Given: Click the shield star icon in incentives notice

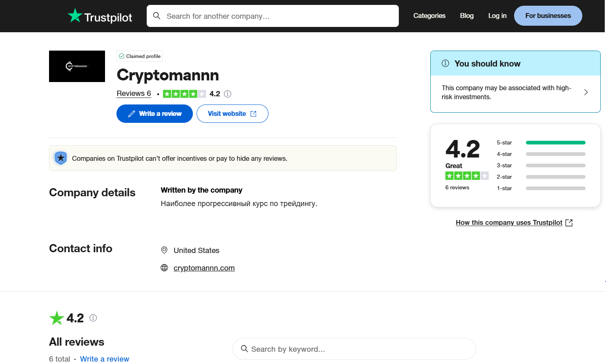Looking at the screenshot, I should (x=61, y=158).
